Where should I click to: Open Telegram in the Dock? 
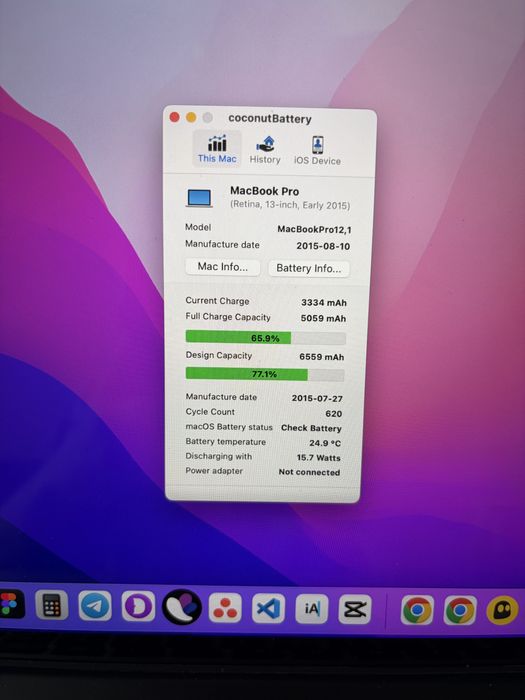95,605
